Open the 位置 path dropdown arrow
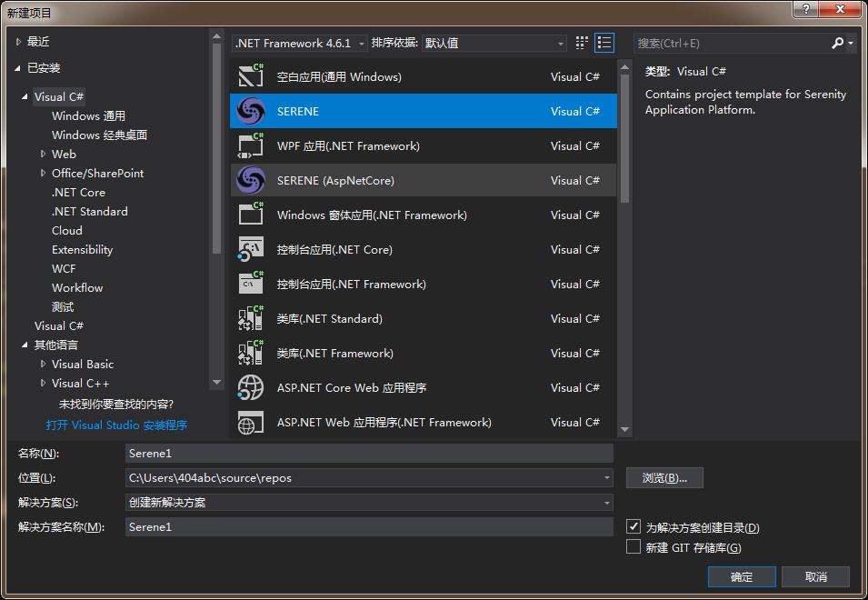The height and width of the screenshot is (600, 868). coord(607,477)
